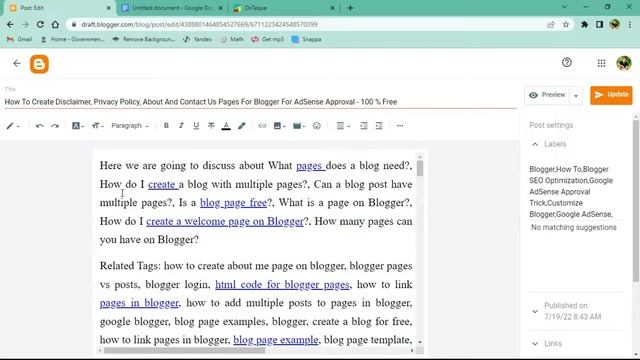Click the Blogger logo icon
Viewport: 640px width, 360px height.
point(39,64)
